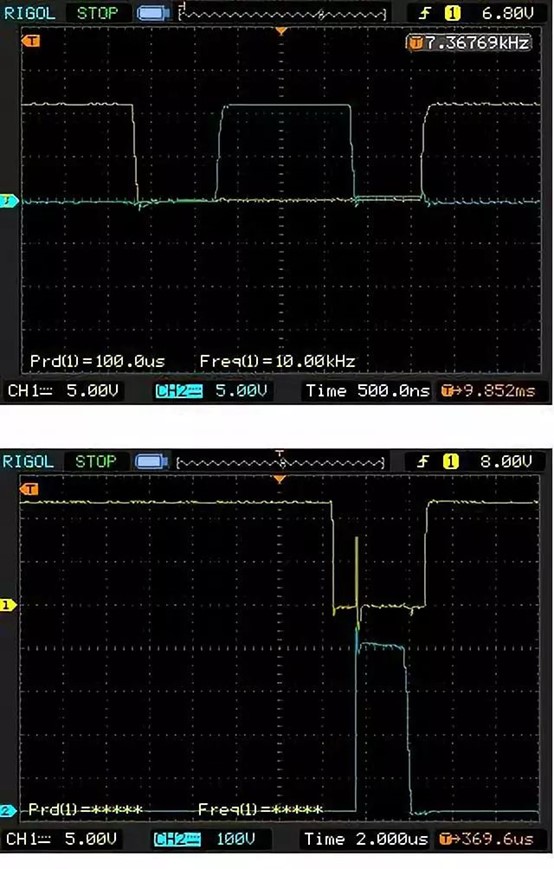This screenshot has height=869, width=554.
Task: Click the 7.36769kHz frequency counter readout
Action: coord(470,43)
